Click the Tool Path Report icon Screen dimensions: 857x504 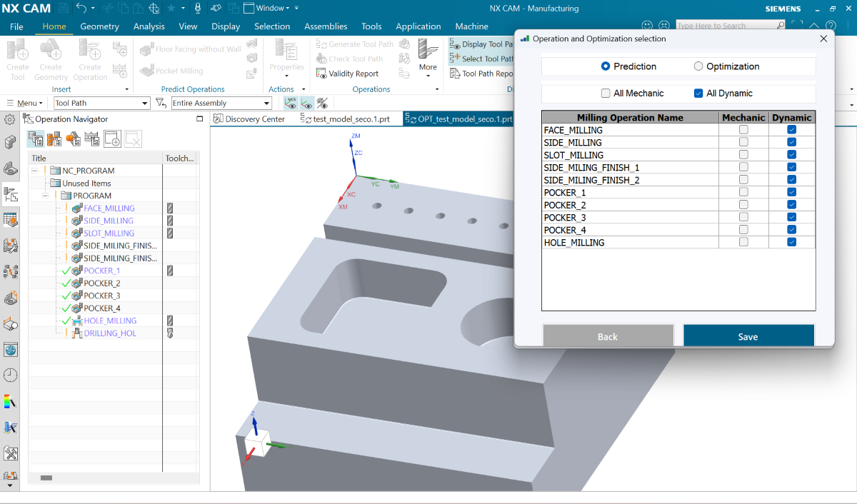click(456, 74)
